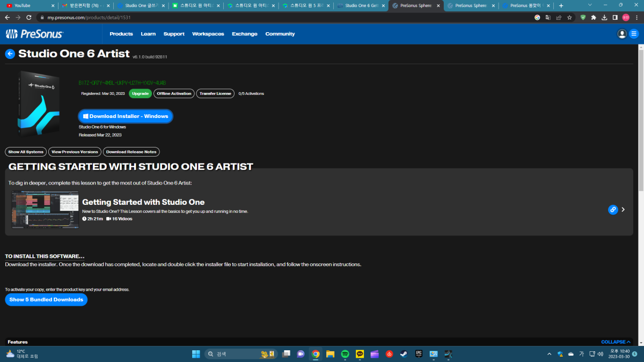Click the green product key text
This screenshot has width=644, height=362.
pyautogui.click(x=122, y=83)
